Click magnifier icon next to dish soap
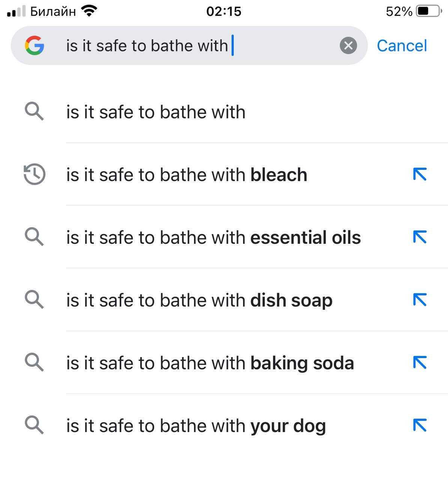Viewport: 448px width, 480px height. [34, 300]
